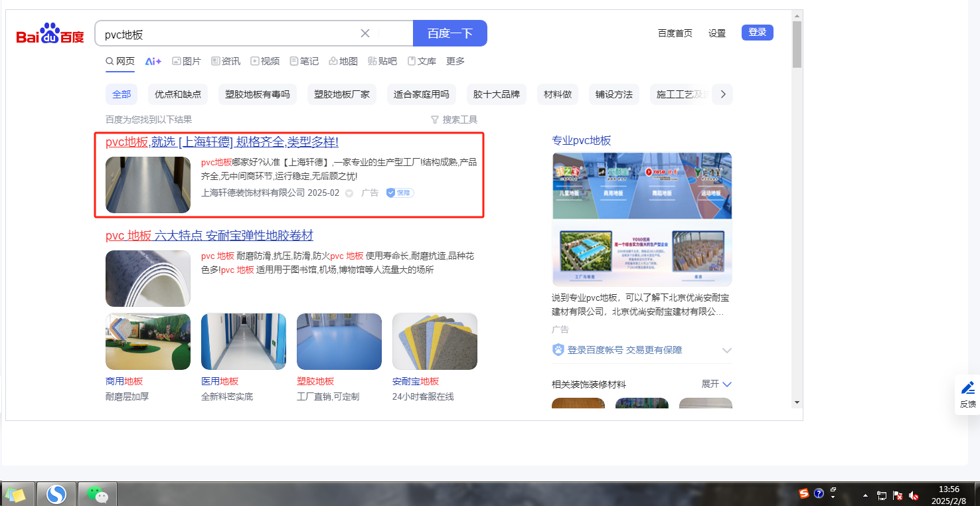Open the ad options dropdown after 2025-02
This screenshot has width=980, height=506.
pos(349,193)
